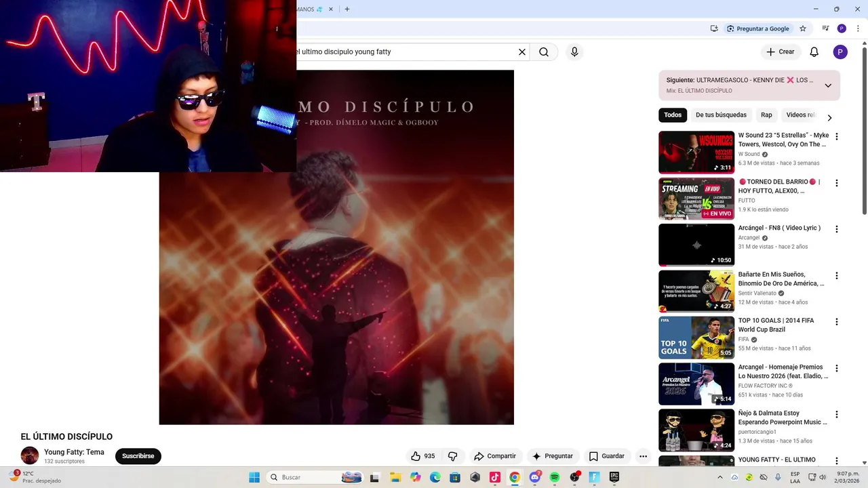Click the Suscribirse button
Image resolution: width=868 pixels, height=488 pixels.
[x=138, y=456]
